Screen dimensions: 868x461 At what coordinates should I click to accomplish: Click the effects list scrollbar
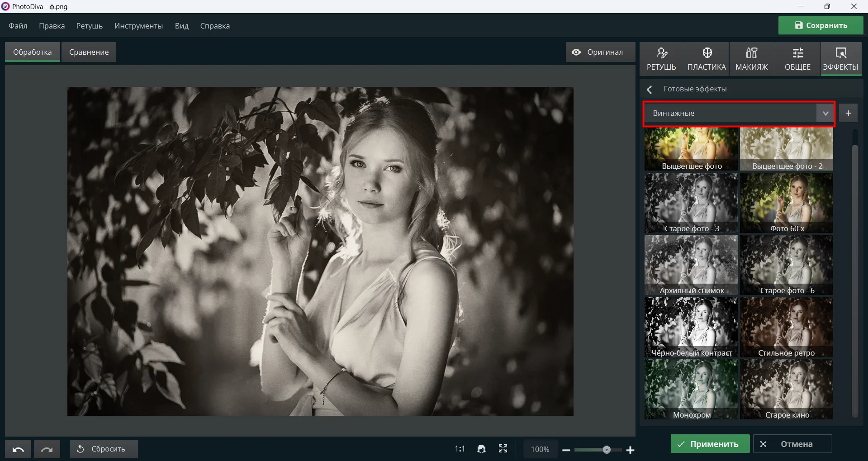pos(855,280)
